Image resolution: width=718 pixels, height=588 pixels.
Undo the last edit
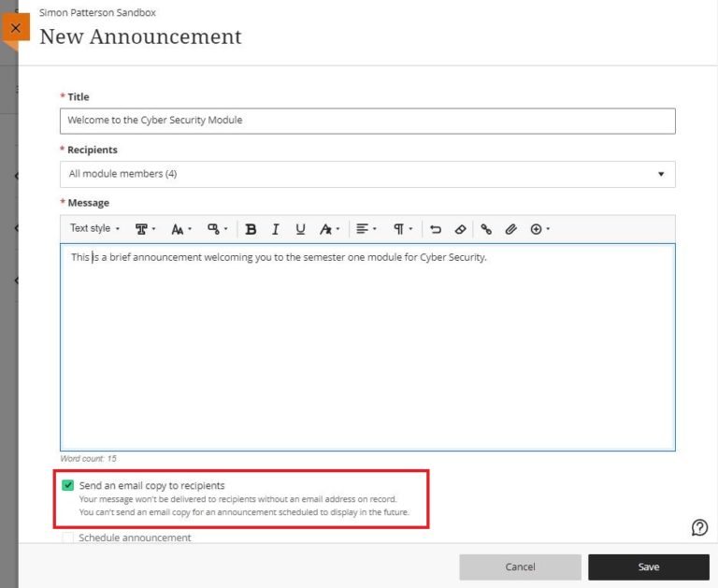[x=436, y=229]
